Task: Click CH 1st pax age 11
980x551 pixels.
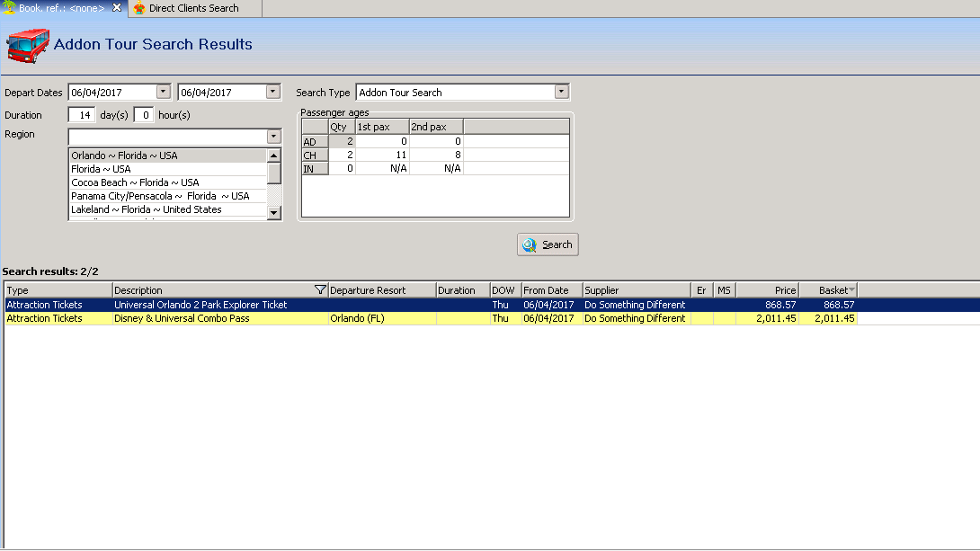Action: [x=382, y=155]
